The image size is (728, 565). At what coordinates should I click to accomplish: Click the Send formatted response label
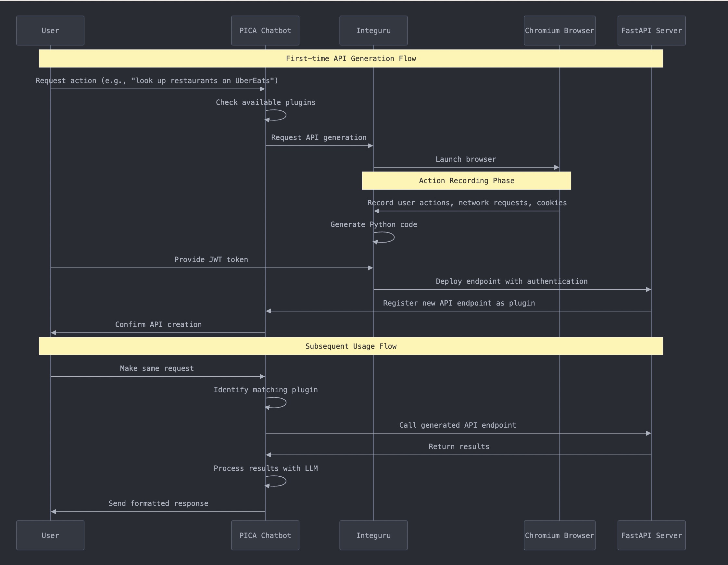(158, 503)
